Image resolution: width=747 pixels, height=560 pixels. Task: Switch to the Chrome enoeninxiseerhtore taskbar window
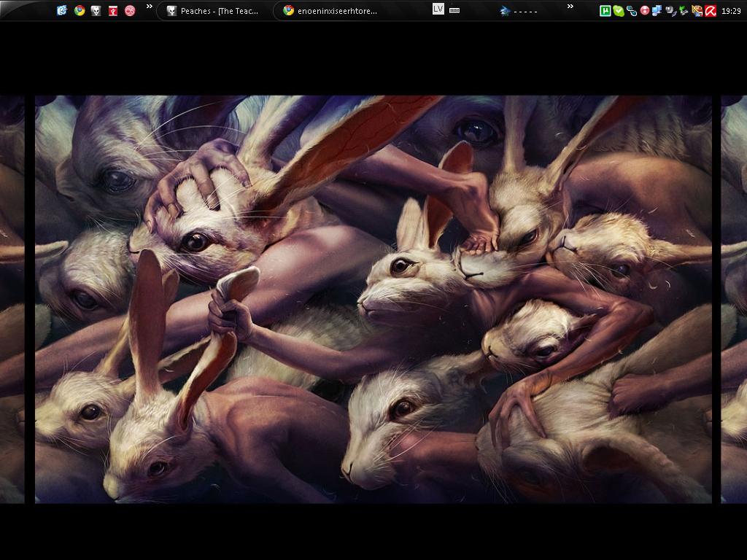tap(332, 10)
